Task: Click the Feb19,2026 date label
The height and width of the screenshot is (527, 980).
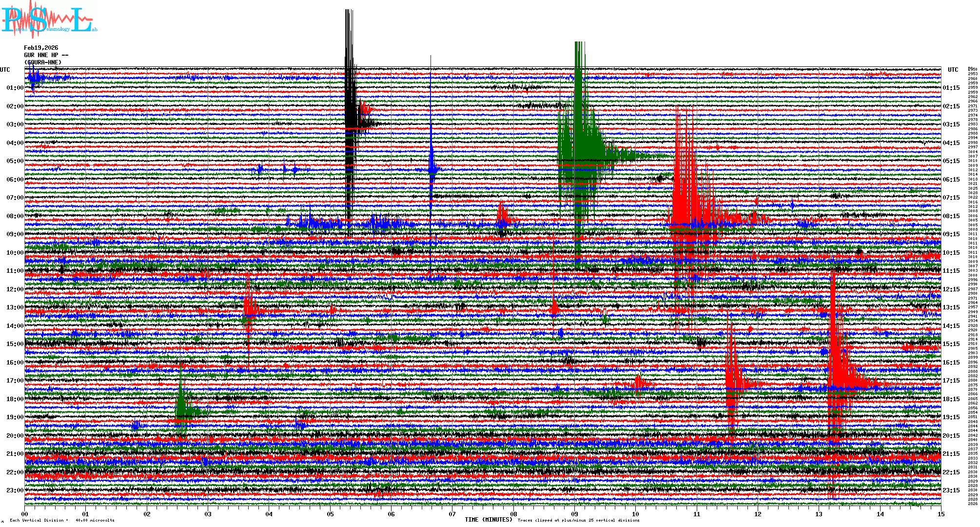Action: 41,48
